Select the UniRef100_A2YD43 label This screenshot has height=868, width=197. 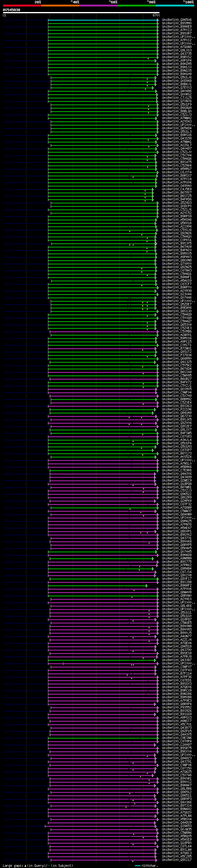point(177,121)
